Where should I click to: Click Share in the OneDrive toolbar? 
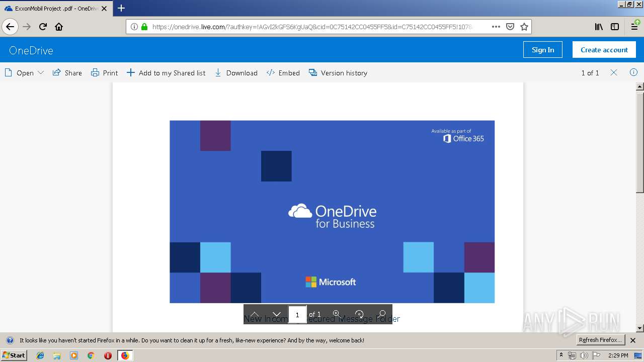click(x=67, y=73)
